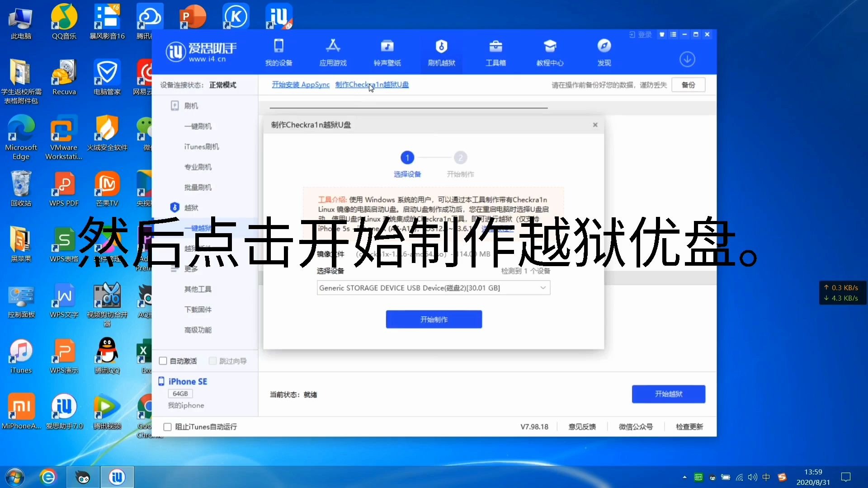868x488 pixels.
Task: Click the download manager arrow icon
Action: tap(687, 59)
